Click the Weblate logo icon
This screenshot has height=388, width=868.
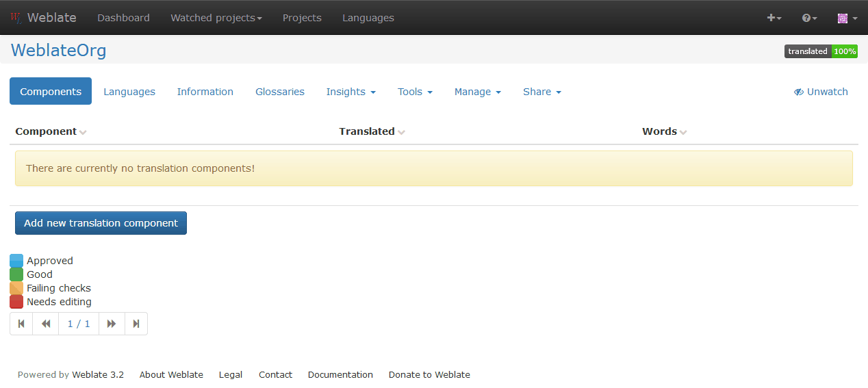pyautogui.click(x=16, y=18)
